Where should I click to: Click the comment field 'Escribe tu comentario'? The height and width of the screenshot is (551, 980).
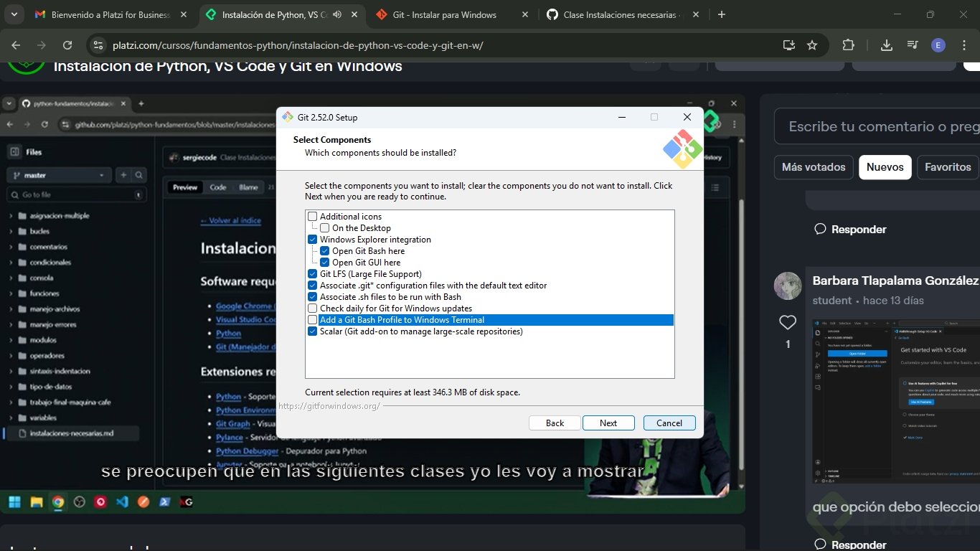[877, 126]
